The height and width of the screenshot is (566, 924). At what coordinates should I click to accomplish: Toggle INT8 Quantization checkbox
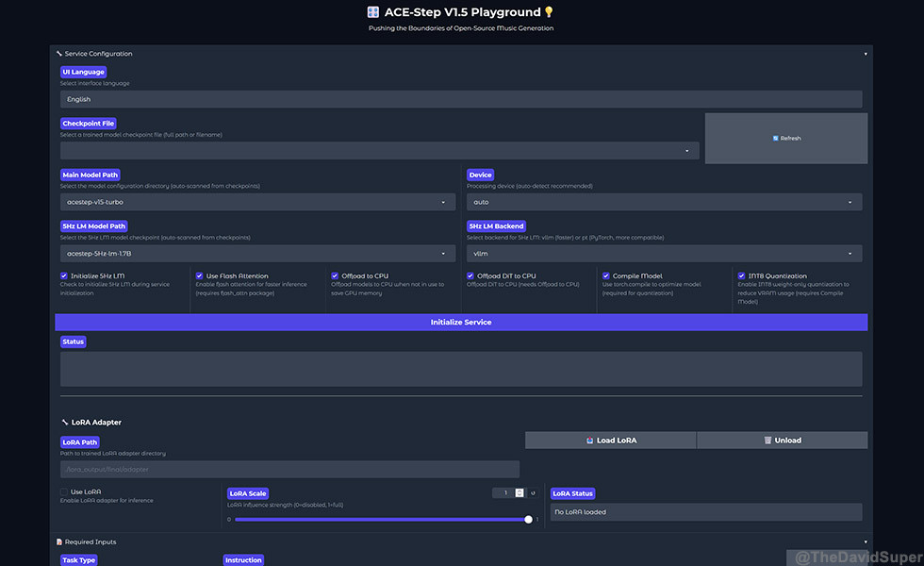[x=742, y=276]
